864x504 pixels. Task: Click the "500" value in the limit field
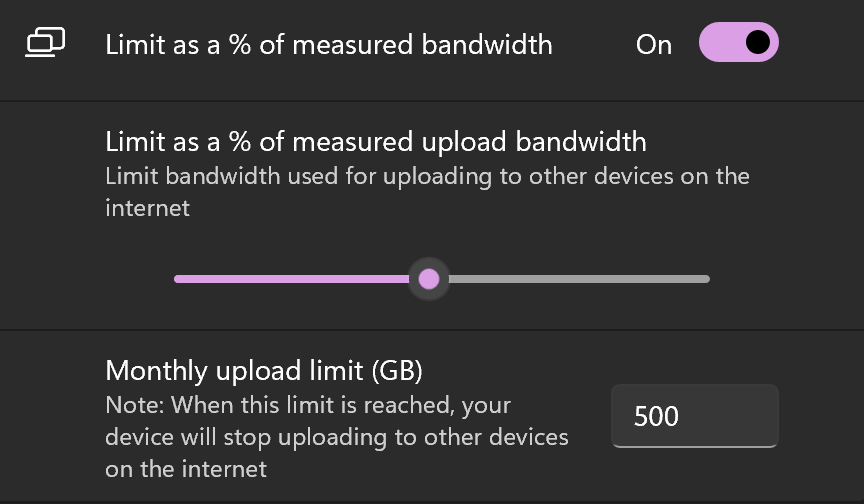coord(657,416)
